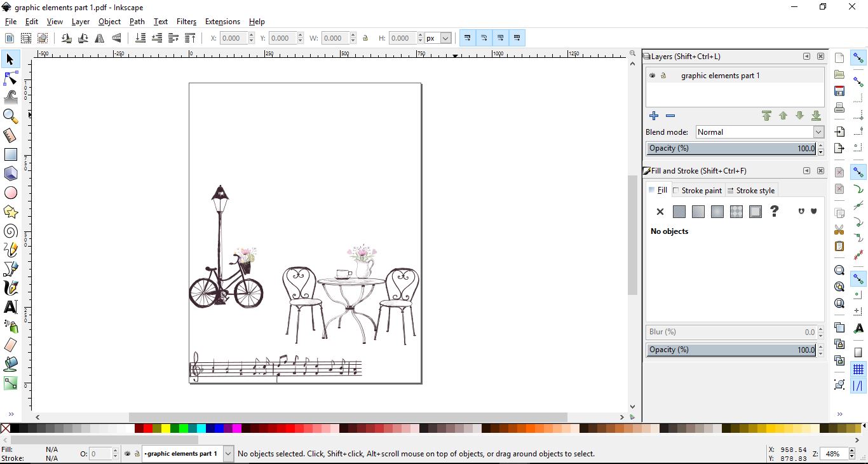Add a new layer with the plus button
This screenshot has height=464, width=868.
(x=654, y=116)
